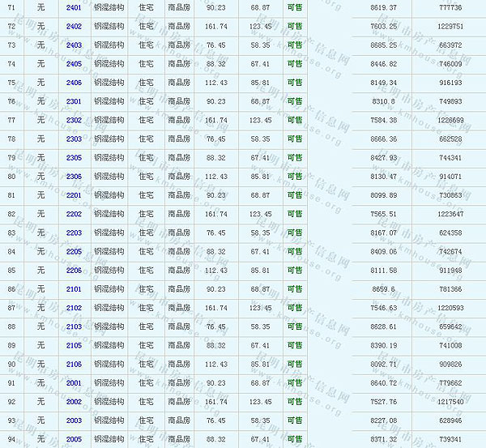Click room 2306 link
The image size is (486, 448).
74,177
